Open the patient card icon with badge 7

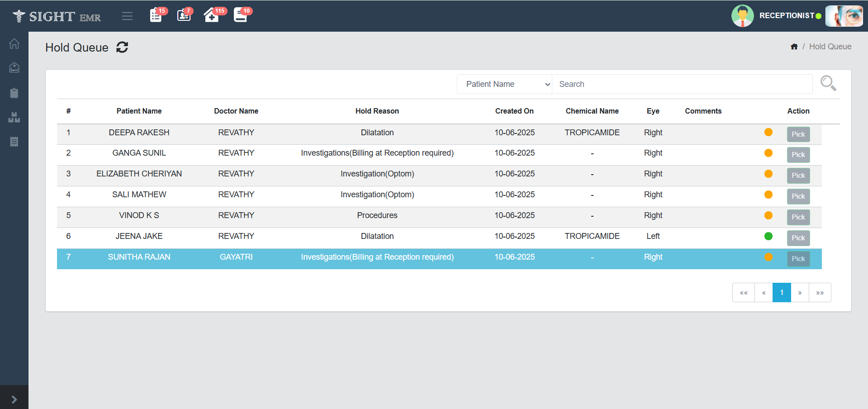184,15
